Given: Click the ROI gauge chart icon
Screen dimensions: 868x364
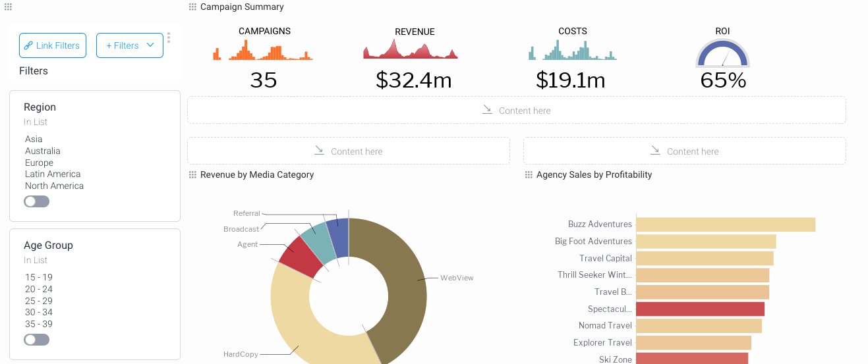Looking at the screenshot, I should pos(722,54).
